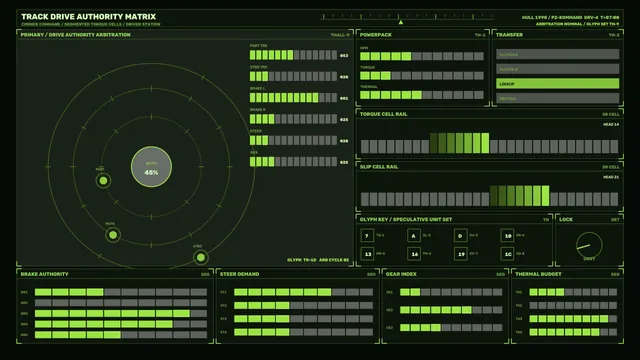Click the Powerpack RPM bar
640x360 pixels.
[422, 56]
